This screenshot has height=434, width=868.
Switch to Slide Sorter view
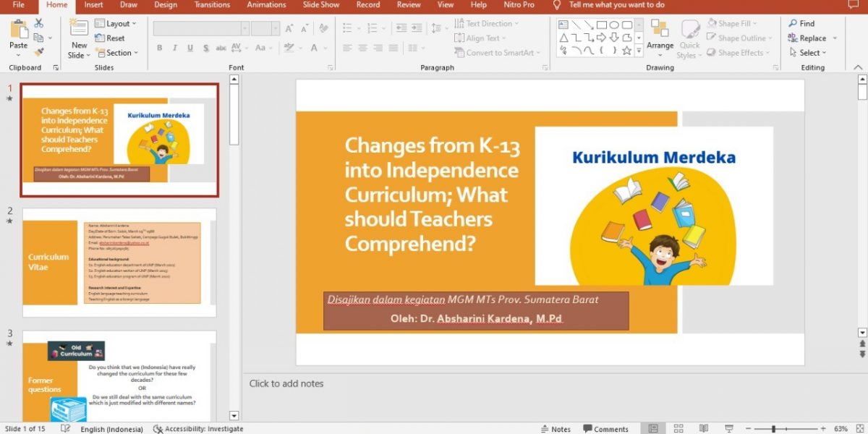678,429
